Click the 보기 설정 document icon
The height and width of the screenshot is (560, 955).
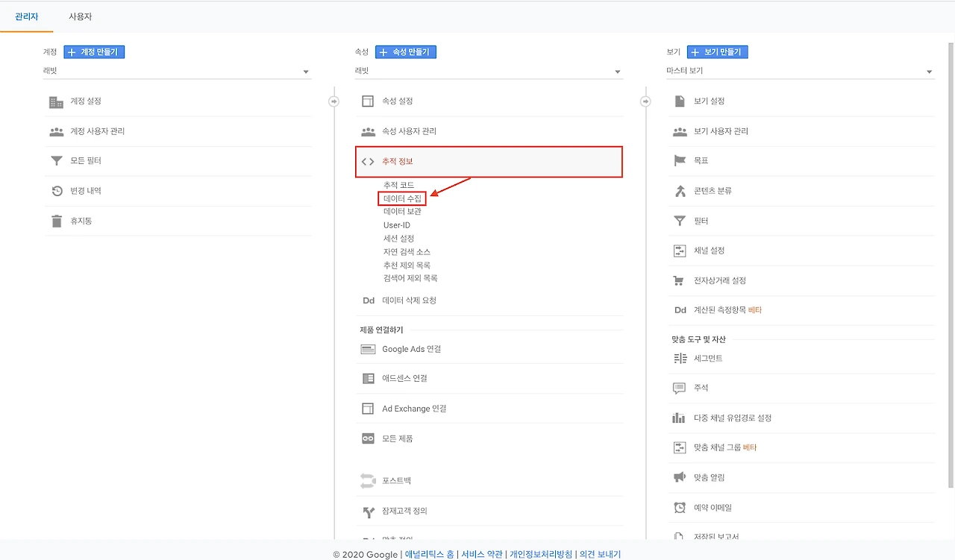(680, 101)
